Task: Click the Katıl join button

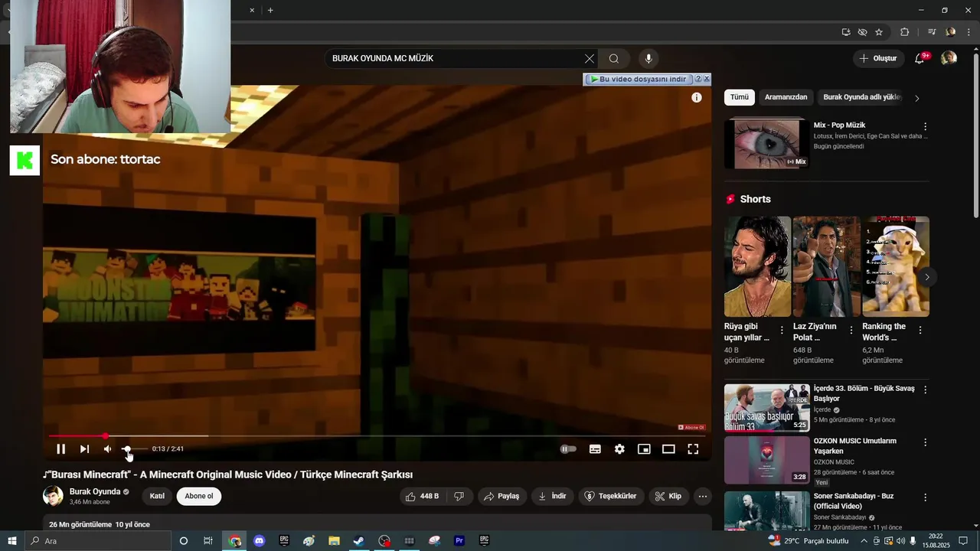Action: point(157,496)
